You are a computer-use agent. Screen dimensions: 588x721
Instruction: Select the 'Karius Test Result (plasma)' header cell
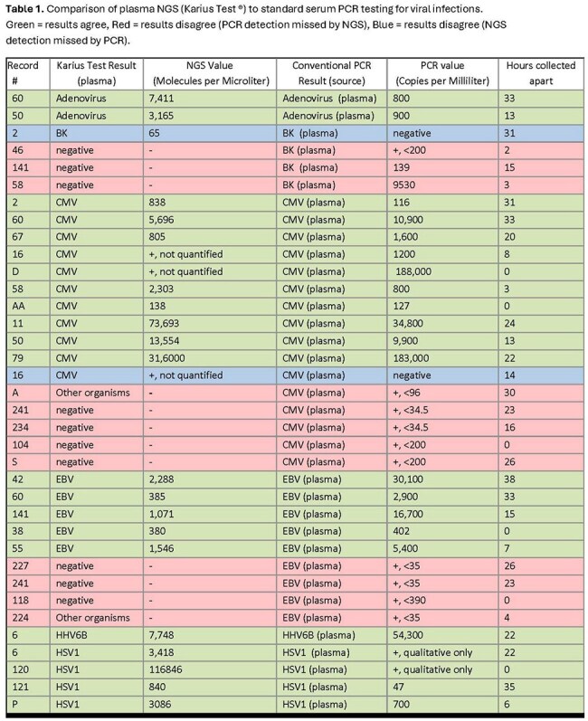[x=97, y=73]
